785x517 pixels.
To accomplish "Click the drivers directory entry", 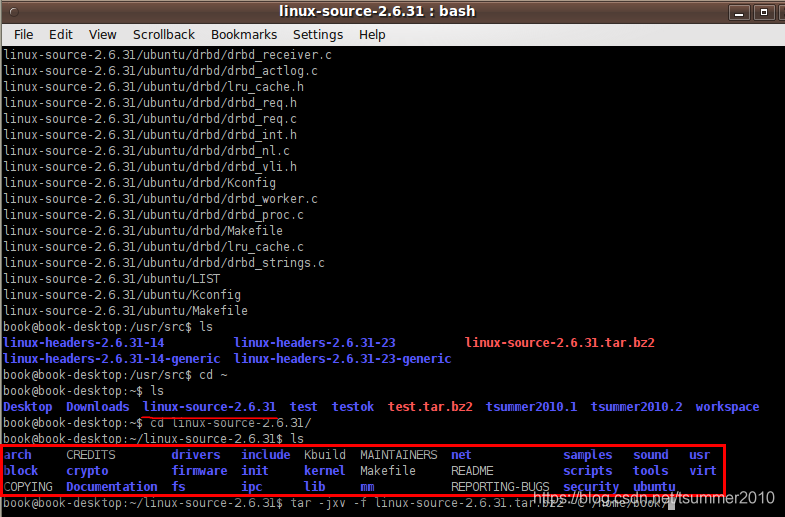I will 196,455.
